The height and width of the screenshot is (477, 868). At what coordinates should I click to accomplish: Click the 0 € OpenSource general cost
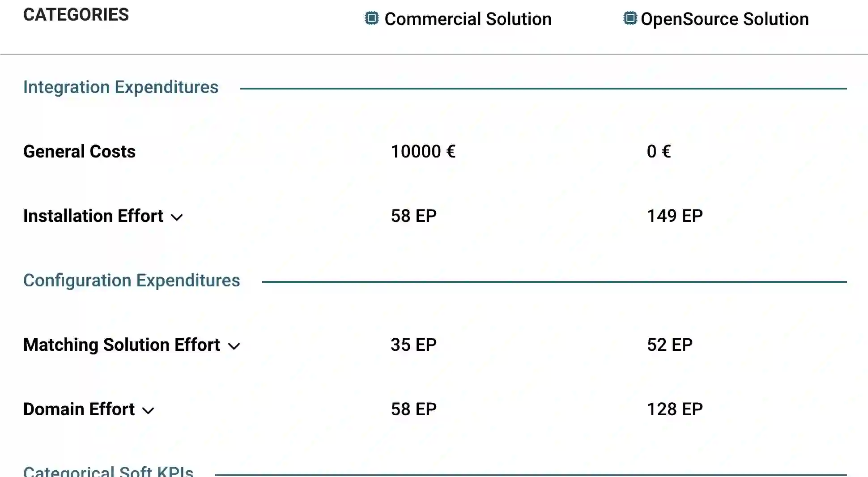pyautogui.click(x=659, y=152)
